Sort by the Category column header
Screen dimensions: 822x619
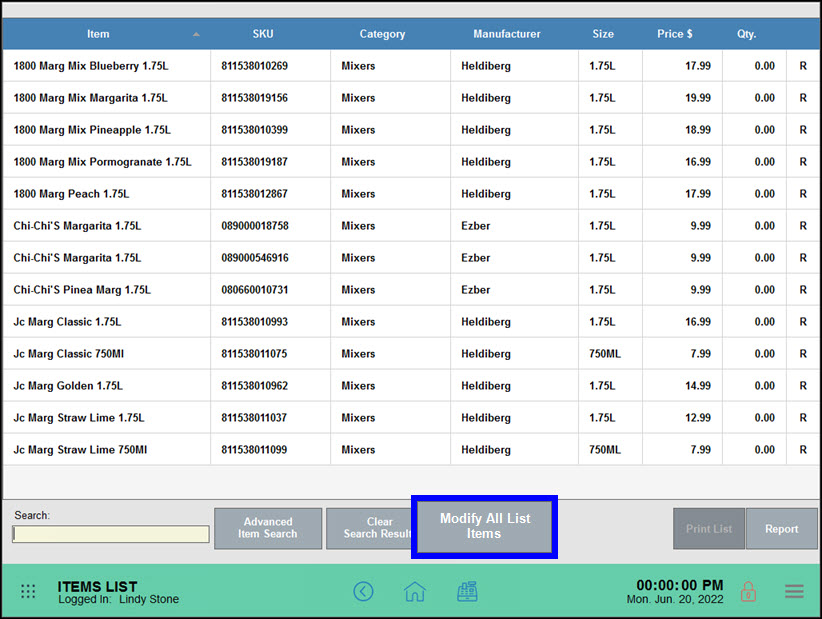coord(382,34)
